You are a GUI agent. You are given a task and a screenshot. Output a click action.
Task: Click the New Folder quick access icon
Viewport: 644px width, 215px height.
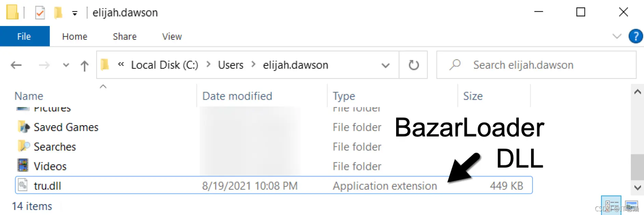[58, 13]
